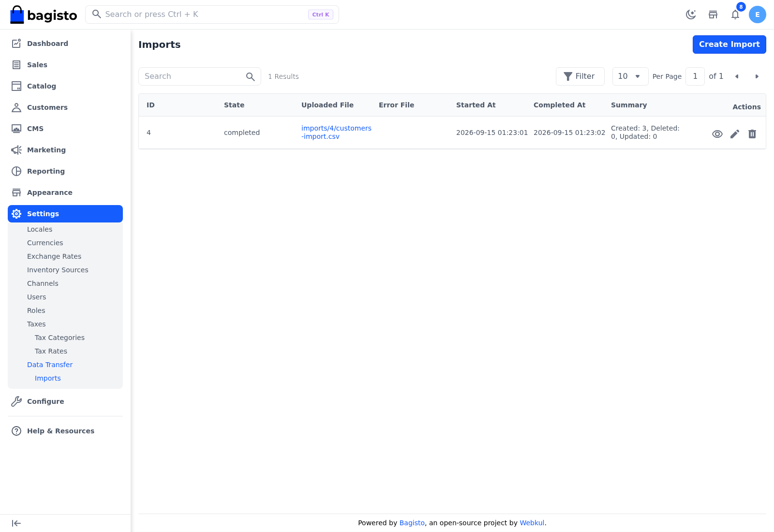This screenshot has height=532, width=774.
Task: Go to previous page arrow
Action: [x=737, y=76]
